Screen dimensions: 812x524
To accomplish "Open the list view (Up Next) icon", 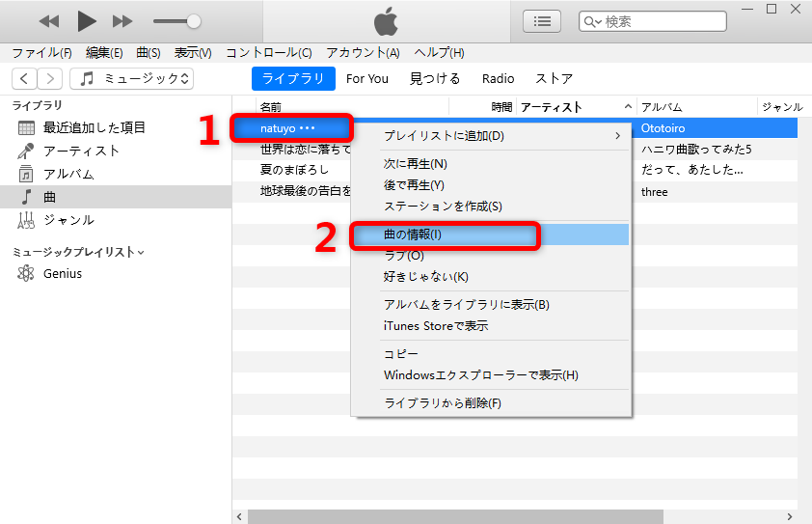I will pos(542,21).
